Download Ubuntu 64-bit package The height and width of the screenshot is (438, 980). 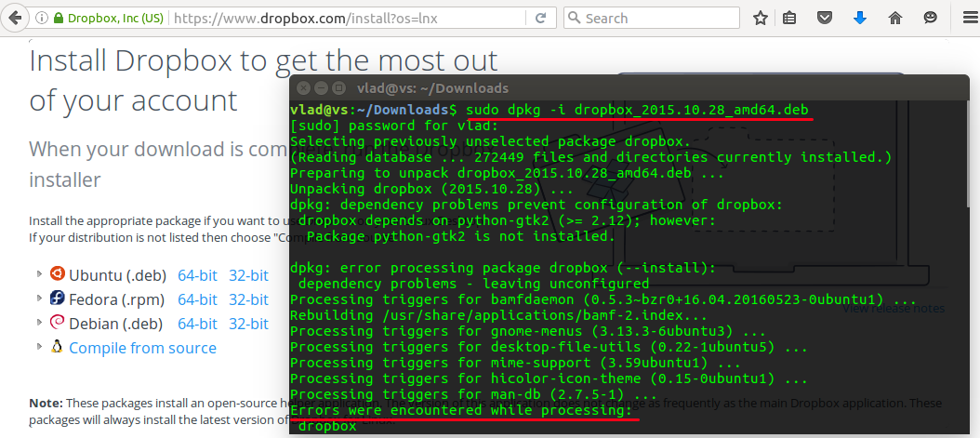pyautogui.click(x=197, y=275)
